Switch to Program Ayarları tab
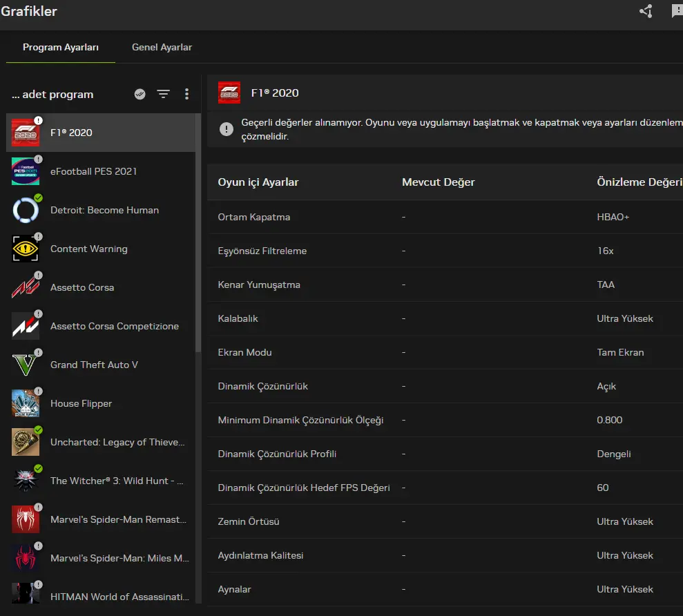Viewport: 683px width, 616px height. pyautogui.click(x=61, y=47)
